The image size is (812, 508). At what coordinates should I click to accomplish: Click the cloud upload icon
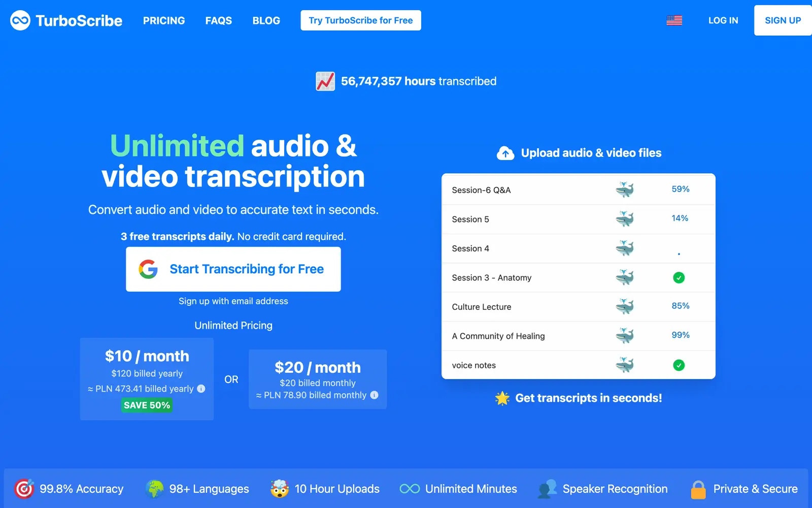click(505, 153)
